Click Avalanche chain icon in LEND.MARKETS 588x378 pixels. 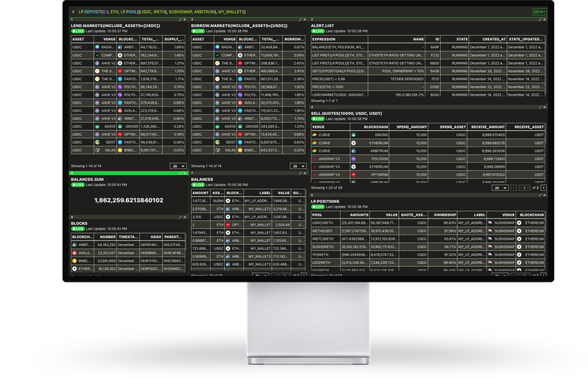tap(120, 110)
